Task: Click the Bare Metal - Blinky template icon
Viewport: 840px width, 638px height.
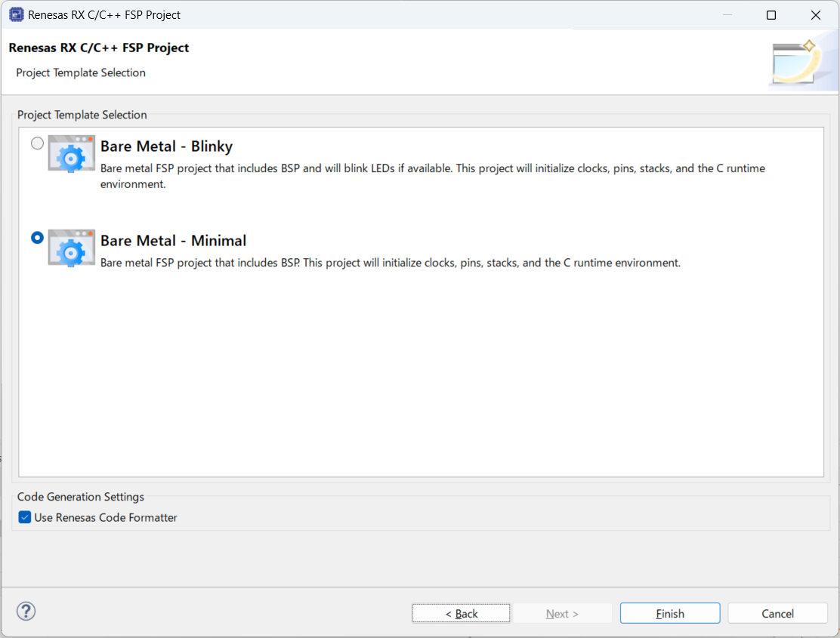Action: point(71,153)
